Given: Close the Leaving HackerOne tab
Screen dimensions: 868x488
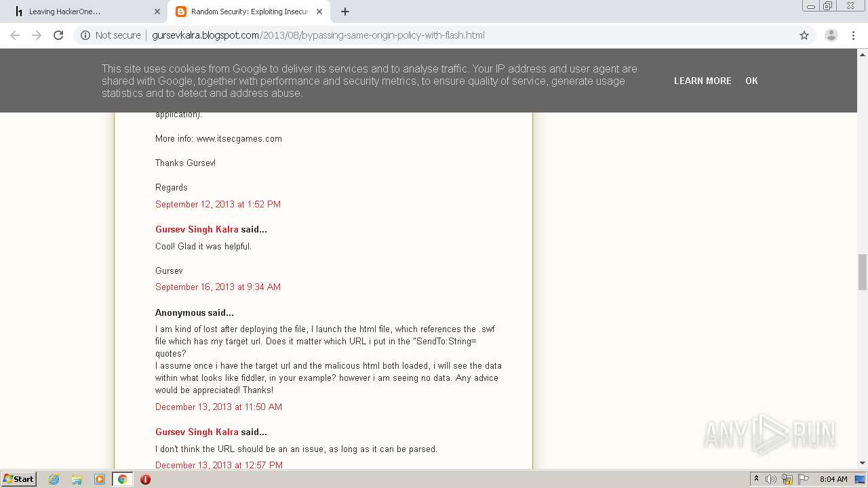Looking at the screenshot, I should tap(157, 12).
